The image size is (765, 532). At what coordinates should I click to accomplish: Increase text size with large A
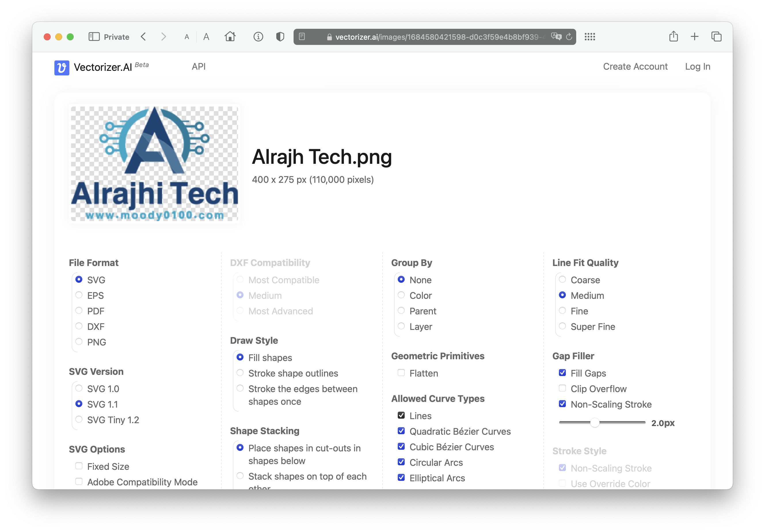[206, 37]
